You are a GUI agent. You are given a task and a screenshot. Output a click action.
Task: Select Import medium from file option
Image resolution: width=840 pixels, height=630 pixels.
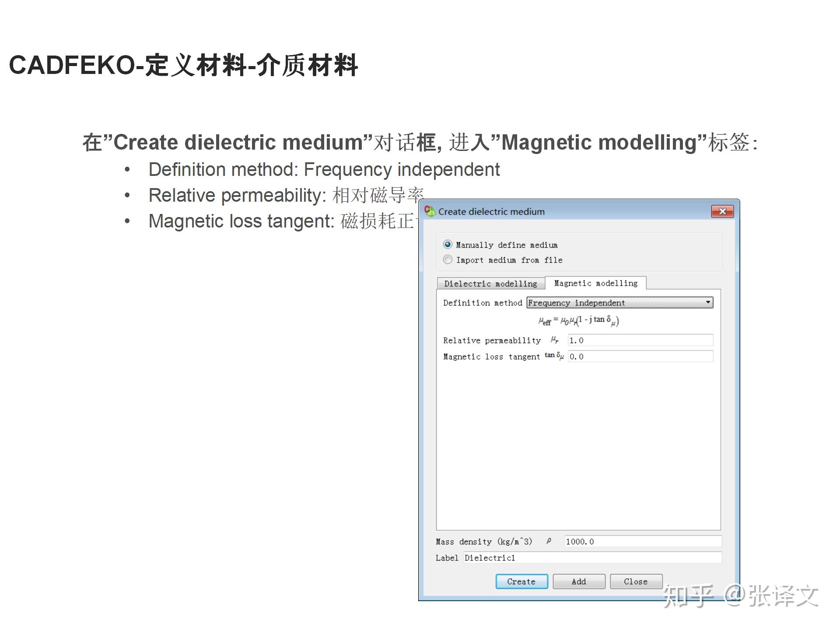click(x=448, y=260)
